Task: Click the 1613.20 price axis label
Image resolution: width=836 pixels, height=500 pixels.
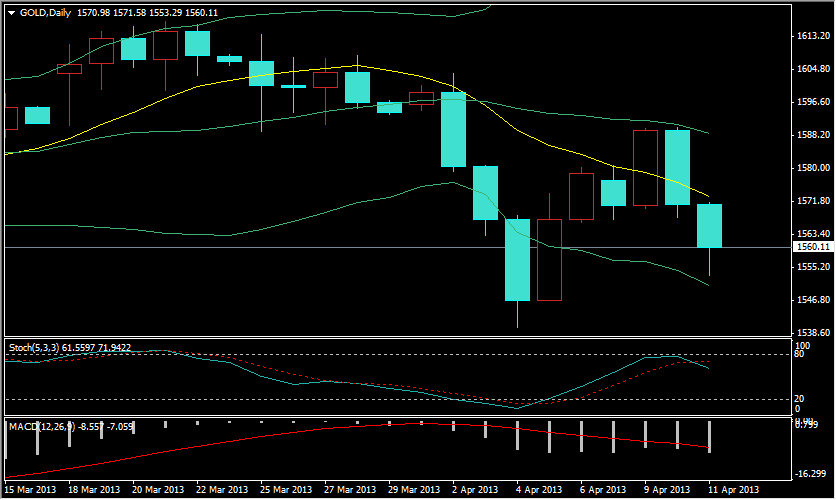Action: point(811,36)
